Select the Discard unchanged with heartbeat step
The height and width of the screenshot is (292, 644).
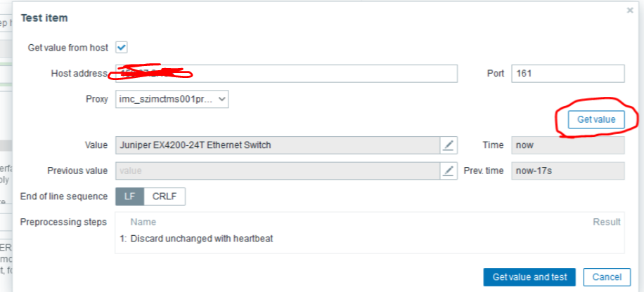click(x=202, y=239)
